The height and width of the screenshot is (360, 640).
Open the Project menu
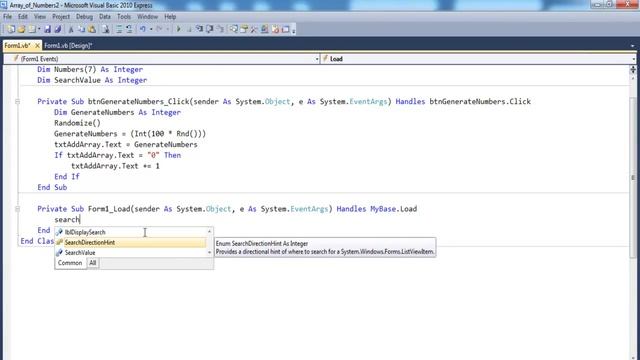point(61,17)
